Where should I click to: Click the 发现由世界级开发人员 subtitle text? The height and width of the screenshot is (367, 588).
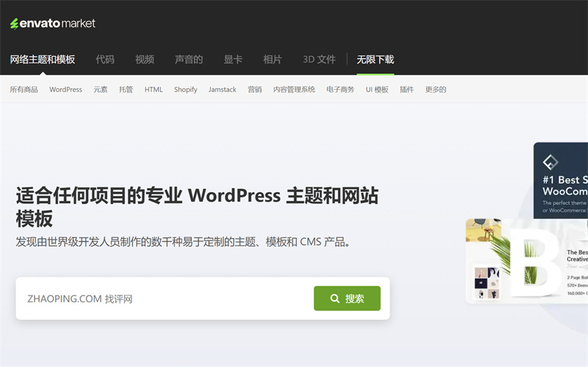(x=184, y=242)
